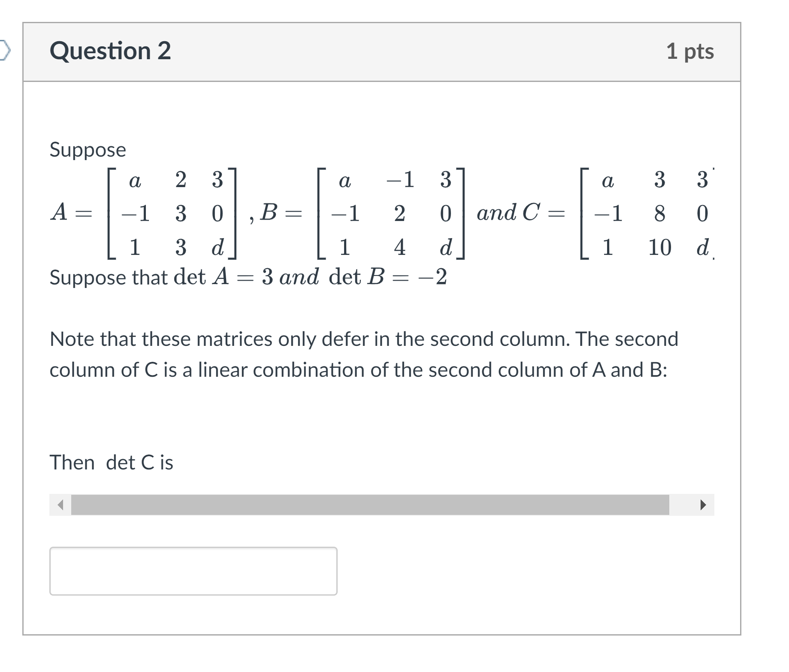Click inside matrix A

tap(172, 213)
